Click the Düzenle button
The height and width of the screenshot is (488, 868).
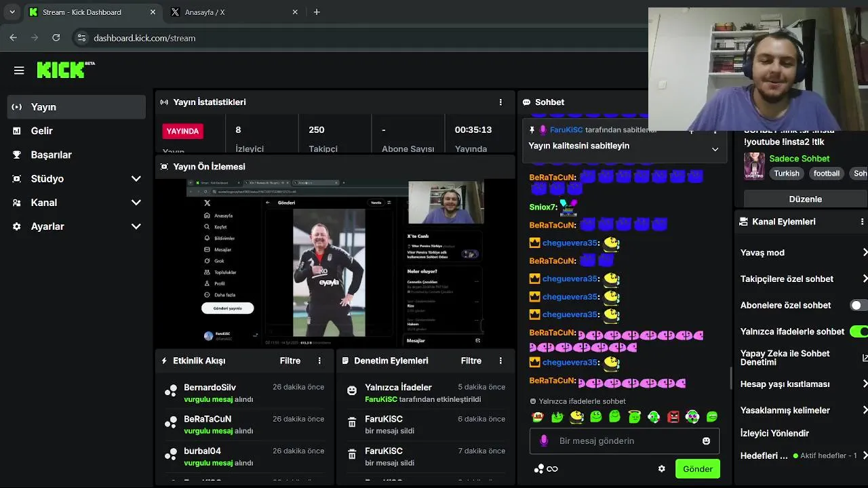(x=806, y=199)
